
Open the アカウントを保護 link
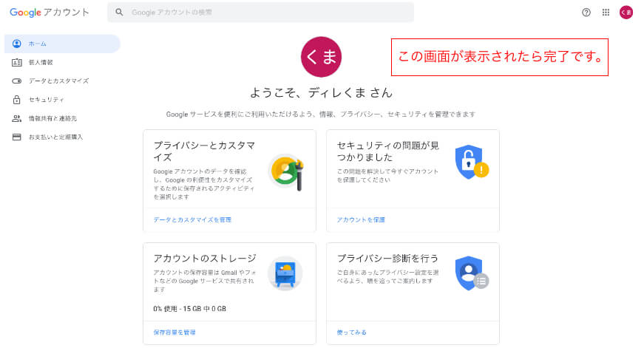[361, 219]
